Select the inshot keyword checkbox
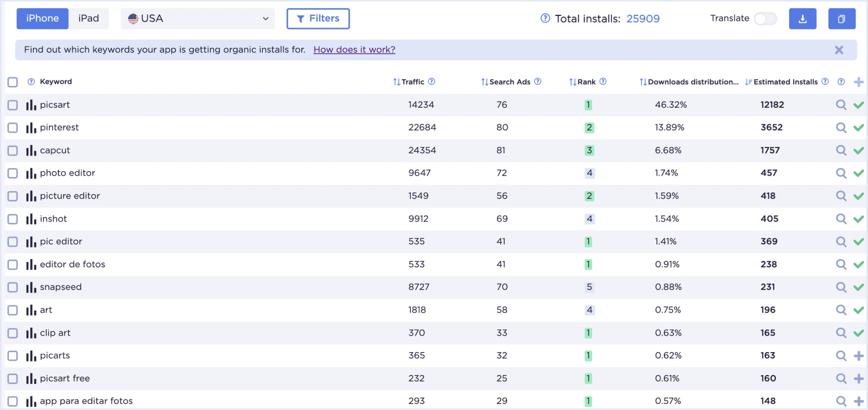 pos(13,219)
